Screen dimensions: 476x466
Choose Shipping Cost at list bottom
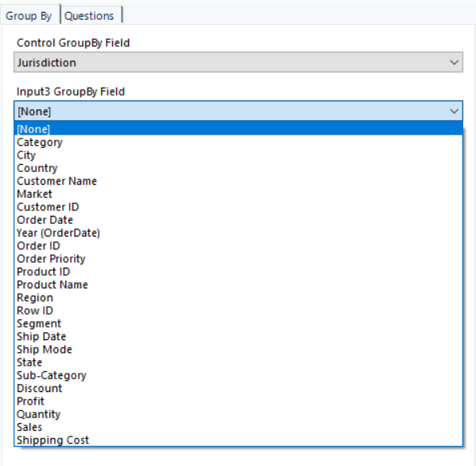click(238, 440)
